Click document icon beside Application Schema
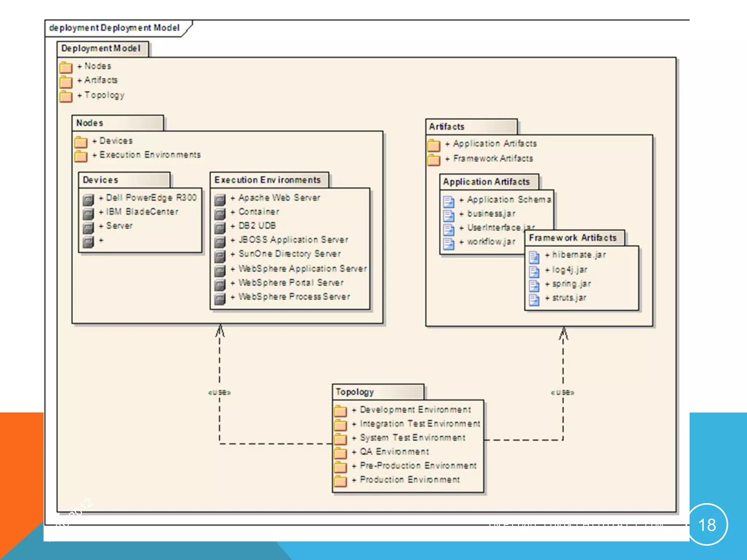This screenshot has height=560, width=747. [449, 201]
